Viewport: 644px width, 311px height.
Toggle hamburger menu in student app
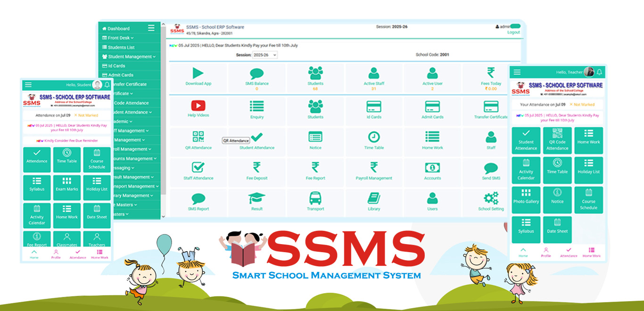pos(28,85)
